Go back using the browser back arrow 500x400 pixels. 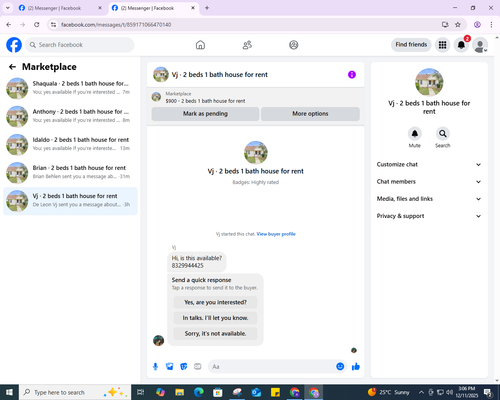pyautogui.click(x=9, y=25)
